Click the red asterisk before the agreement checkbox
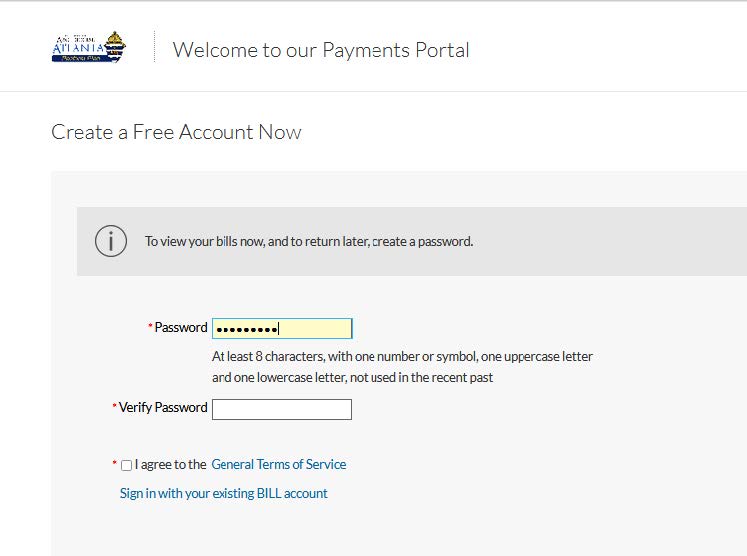 click(114, 463)
